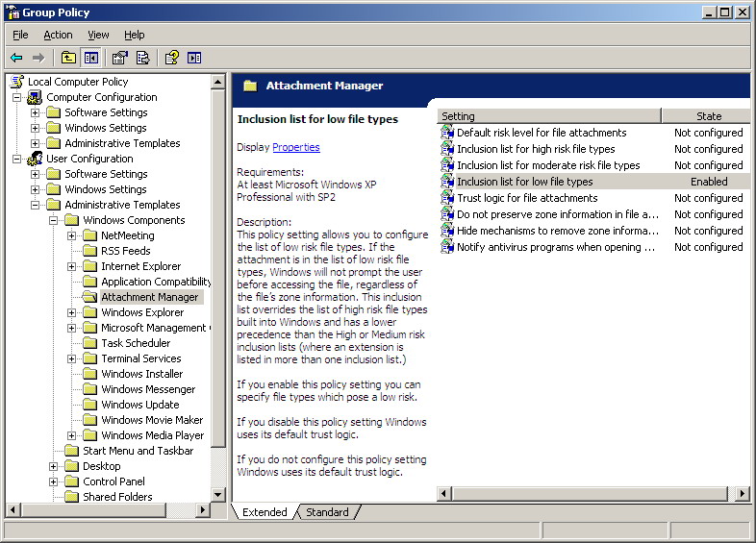Click the Back arrow toolbar icon
The image size is (756, 543).
(x=16, y=58)
